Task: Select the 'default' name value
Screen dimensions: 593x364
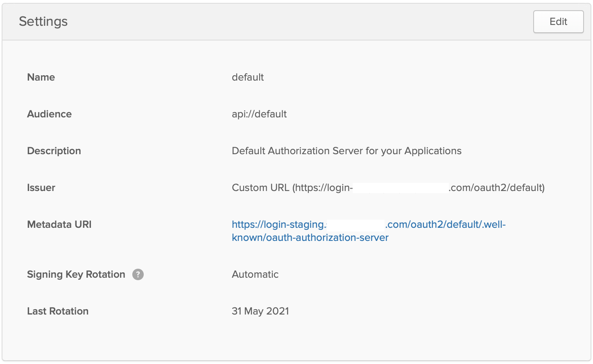Action: (x=248, y=77)
